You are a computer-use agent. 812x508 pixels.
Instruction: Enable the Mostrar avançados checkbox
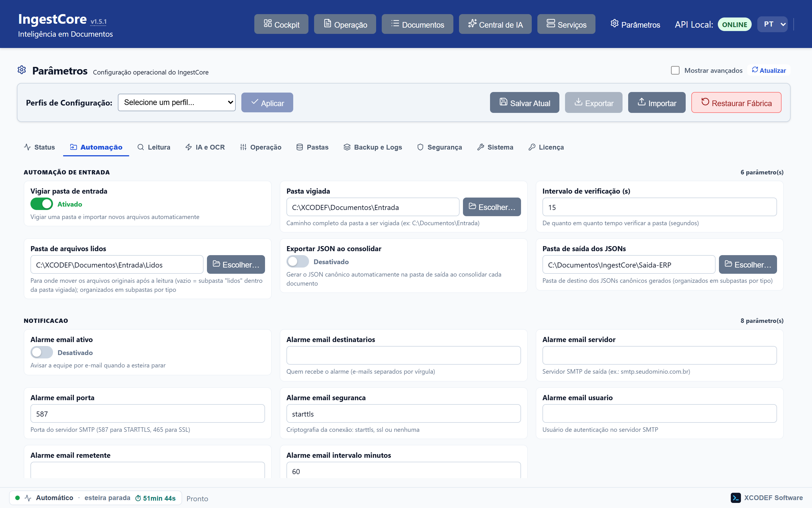tap(675, 70)
